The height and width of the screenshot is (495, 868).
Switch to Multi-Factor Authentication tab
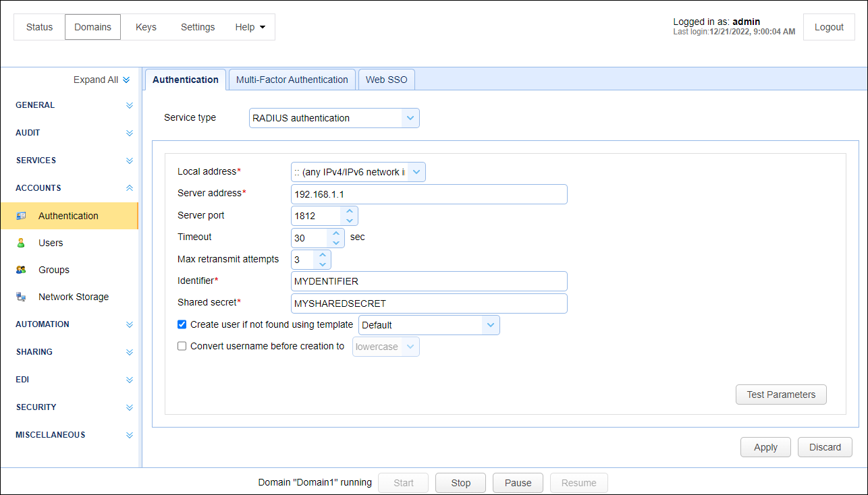point(292,80)
